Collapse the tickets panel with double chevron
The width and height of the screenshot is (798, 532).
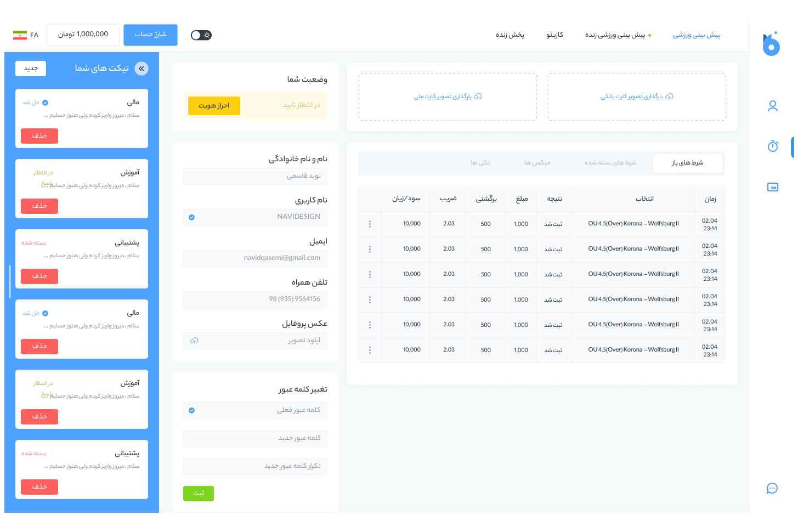click(141, 69)
